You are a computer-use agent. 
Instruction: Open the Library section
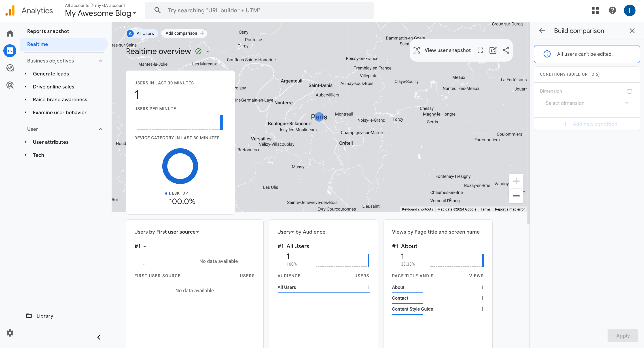click(x=45, y=316)
